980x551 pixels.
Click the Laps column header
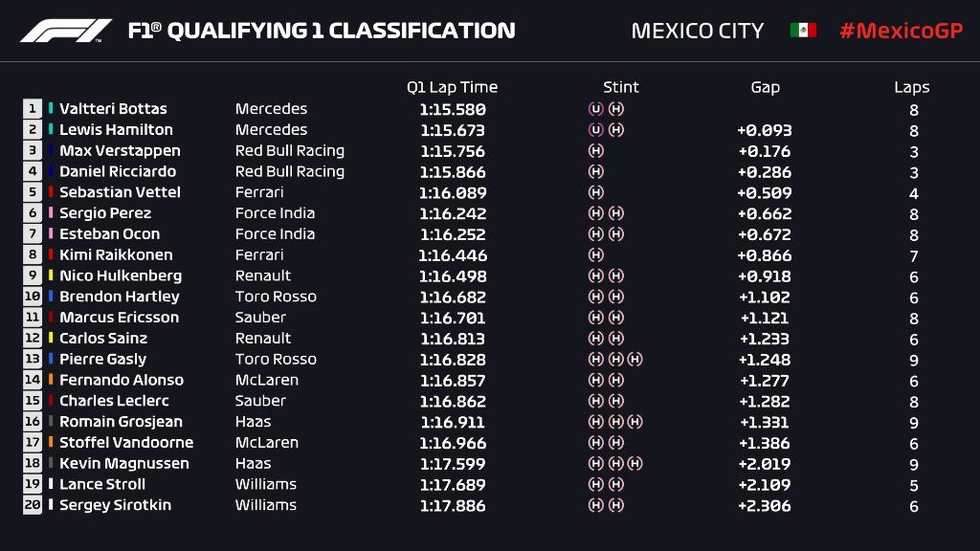(x=912, y=87)
